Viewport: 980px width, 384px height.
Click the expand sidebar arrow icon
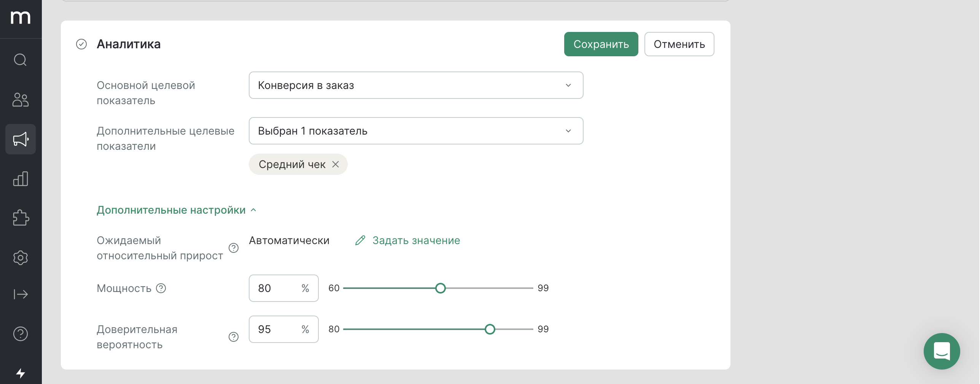pyautogui.click(x=21, y=294)
